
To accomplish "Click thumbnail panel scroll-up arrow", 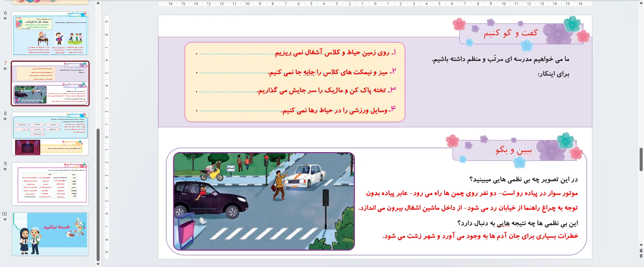I will [98, 3].
